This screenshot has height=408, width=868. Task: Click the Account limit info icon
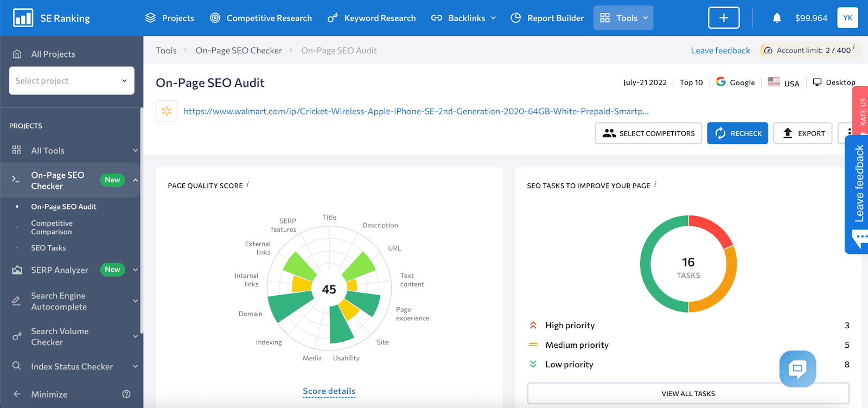click(x=854, y=47)
